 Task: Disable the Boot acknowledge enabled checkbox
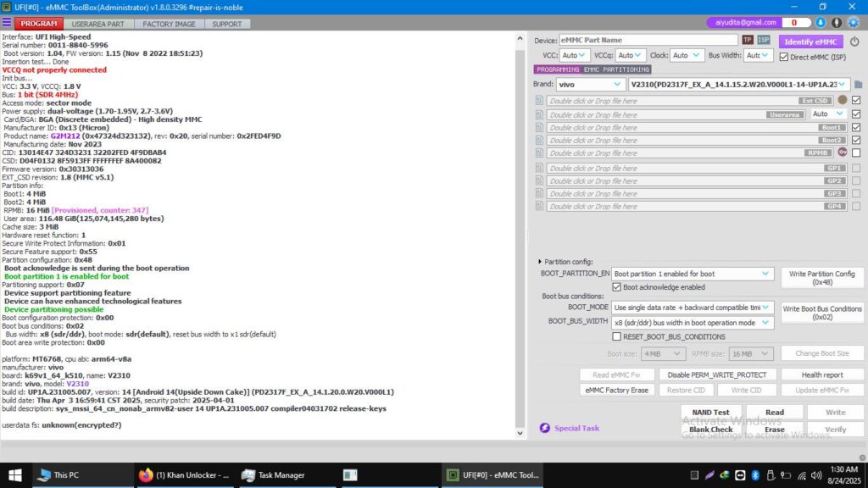click(x=617, y=286)
